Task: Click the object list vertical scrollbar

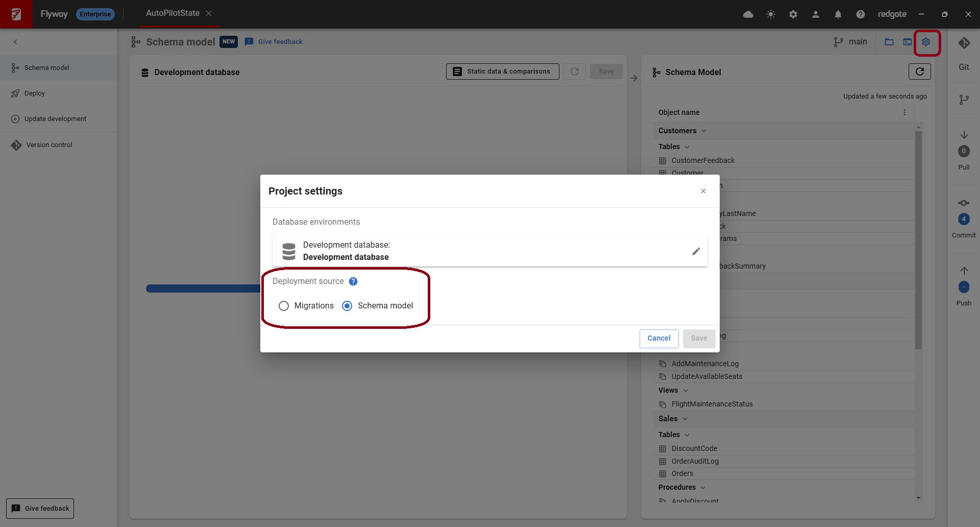Action: click(918, 240)
